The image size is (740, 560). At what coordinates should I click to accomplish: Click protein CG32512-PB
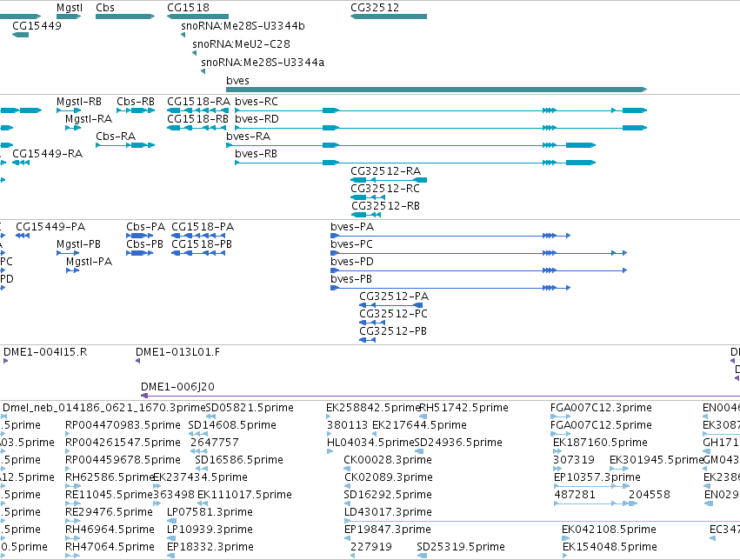(367, 340)
